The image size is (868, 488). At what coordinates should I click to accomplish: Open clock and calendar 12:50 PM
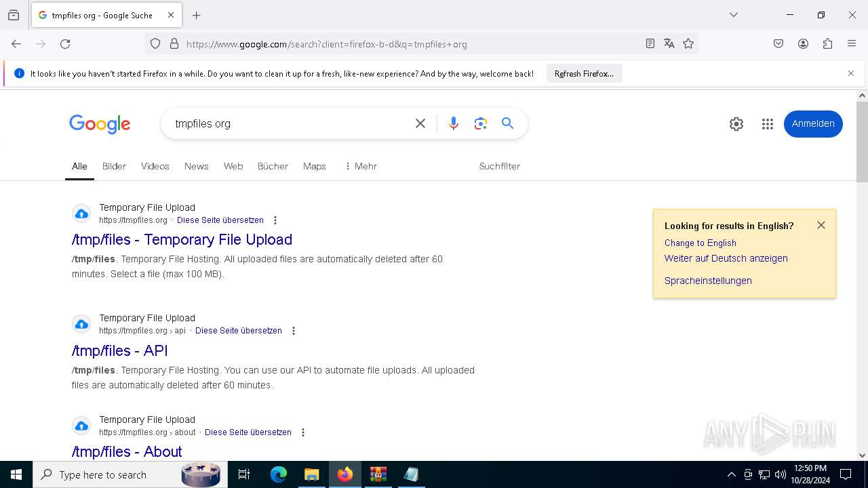[x=810, y=474]
